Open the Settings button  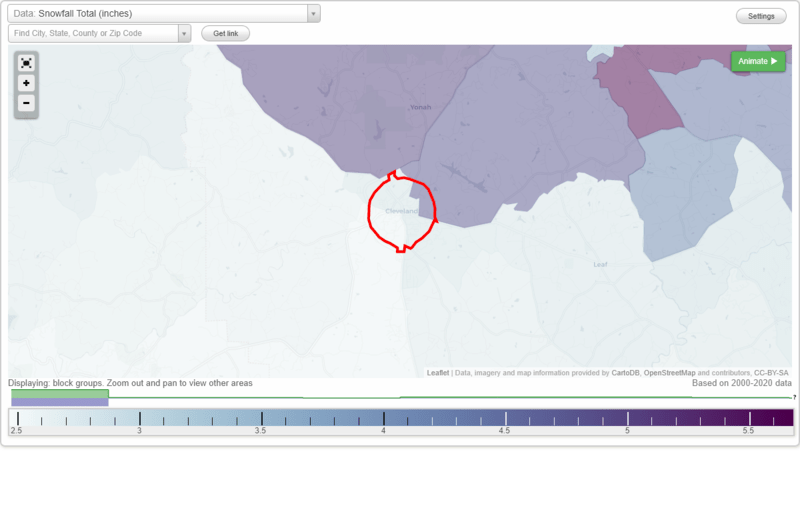tap(761, 16)
